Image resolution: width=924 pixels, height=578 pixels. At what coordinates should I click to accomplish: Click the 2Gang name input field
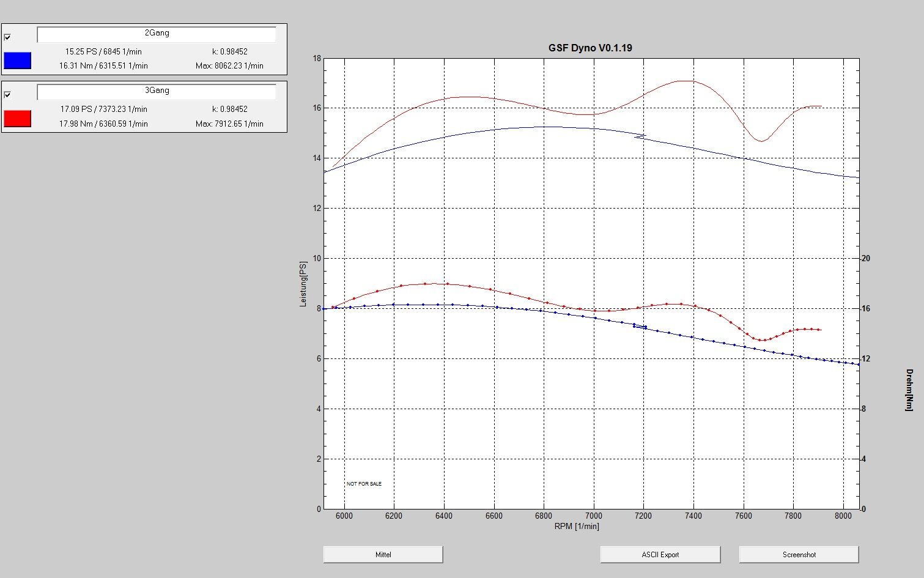pyautogui.click(x=157, y=34)
